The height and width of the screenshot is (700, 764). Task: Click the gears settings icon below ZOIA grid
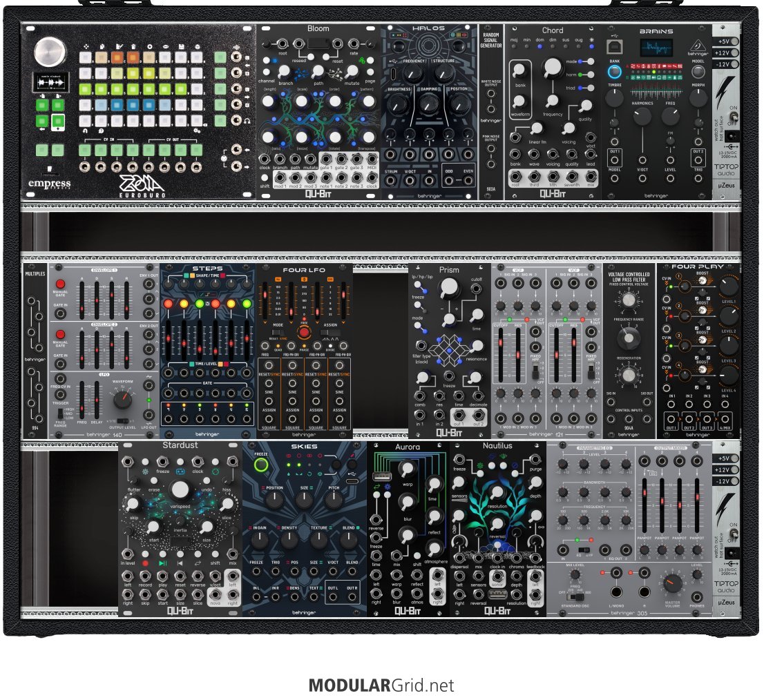point(197,130)
